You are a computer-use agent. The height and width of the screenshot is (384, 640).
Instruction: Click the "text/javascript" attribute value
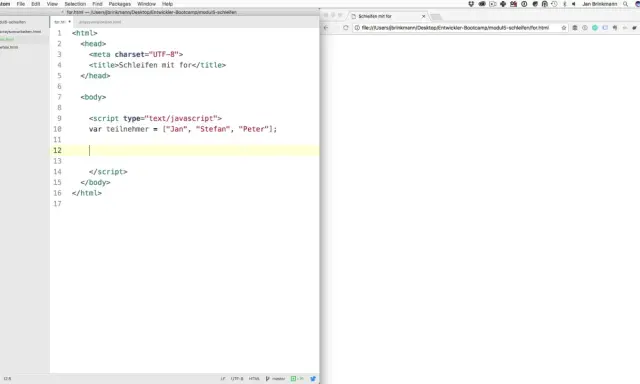pyautogui.click(x=181, y=118)
